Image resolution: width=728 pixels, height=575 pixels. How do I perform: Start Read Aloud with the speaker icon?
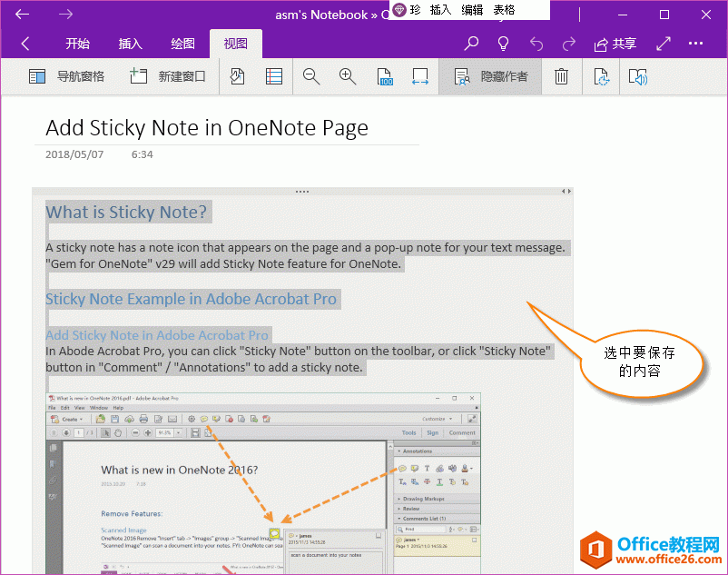[x=637, y=76]
